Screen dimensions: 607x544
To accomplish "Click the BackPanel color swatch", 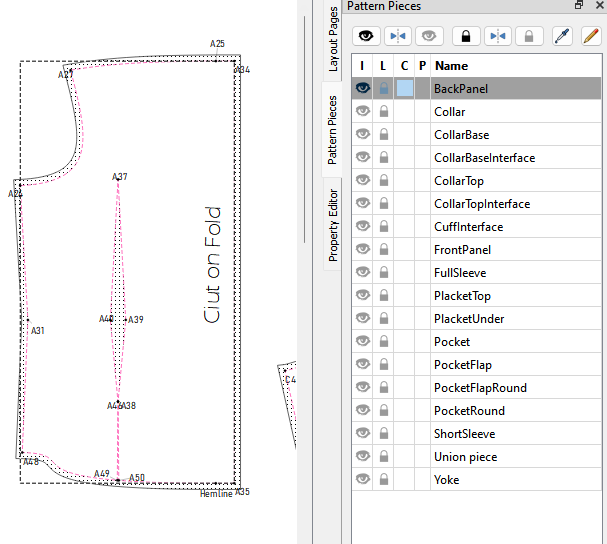I will (x=404, y=89).
